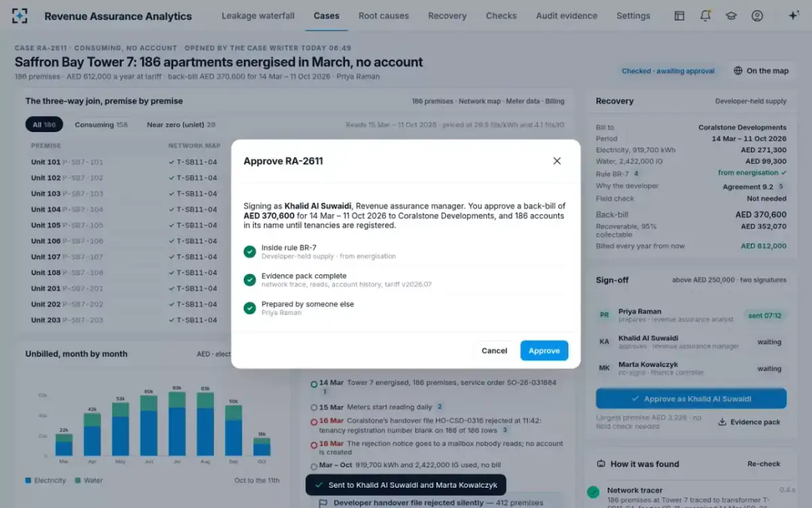
Task: Click the MK avatar for Marta Kowalczyk
Action: point(604,369)
